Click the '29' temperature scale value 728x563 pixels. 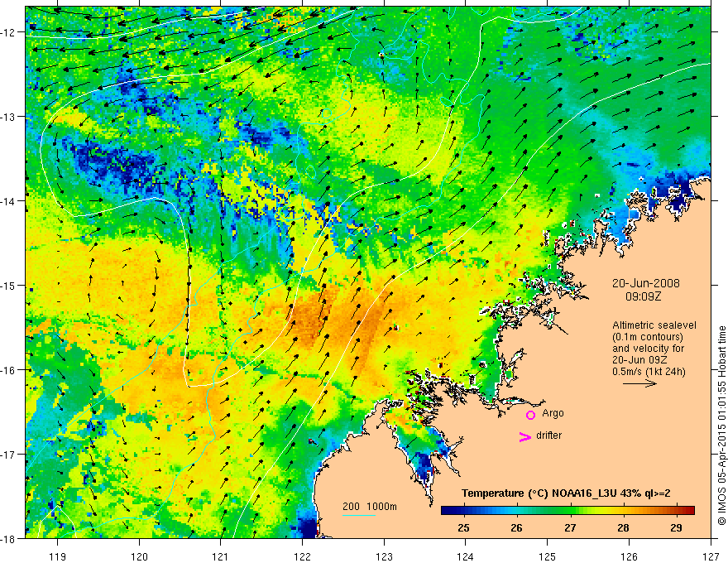[677, 527]
